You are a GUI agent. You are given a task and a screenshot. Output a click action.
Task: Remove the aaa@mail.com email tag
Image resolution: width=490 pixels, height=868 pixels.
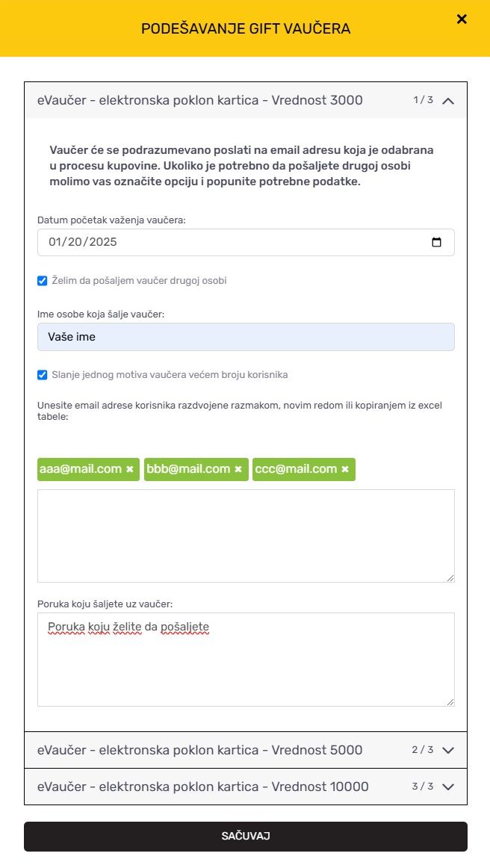pos(130,469)
